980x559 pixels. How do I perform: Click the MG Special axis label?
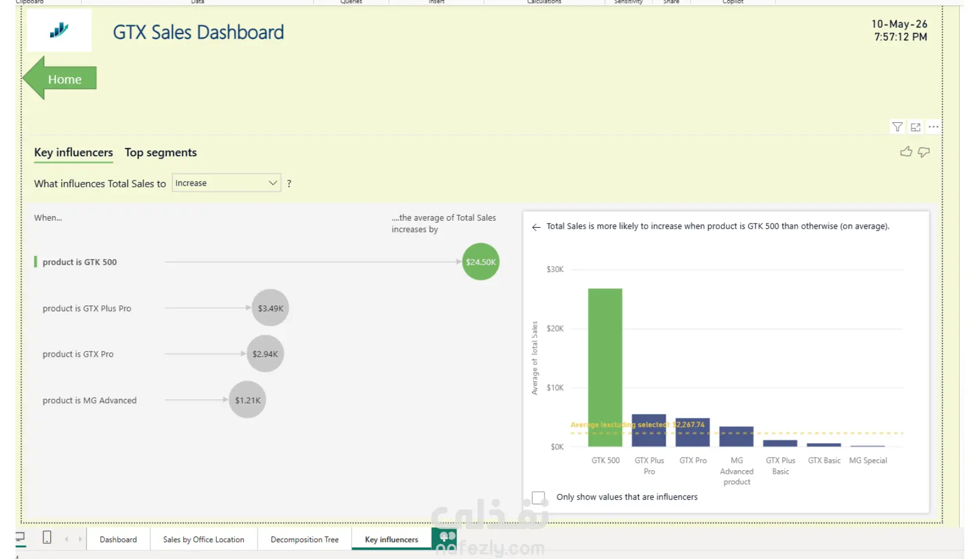click(x=868, y=460)
